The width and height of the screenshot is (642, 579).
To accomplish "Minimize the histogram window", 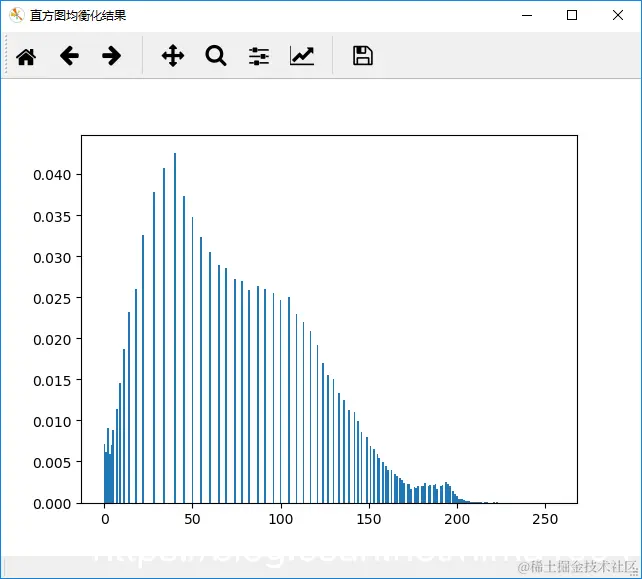I will pyautogui.click(x=527, y=16).
